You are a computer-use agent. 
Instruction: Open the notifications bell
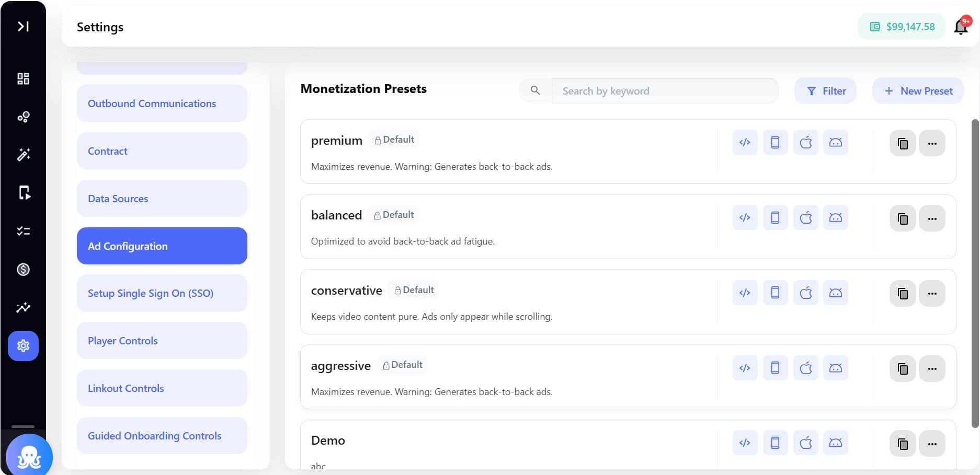tap(961, 26)
